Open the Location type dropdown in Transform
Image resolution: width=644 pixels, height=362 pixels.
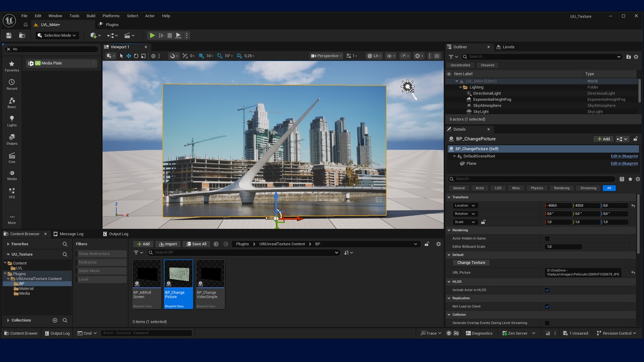coord(465,206)
